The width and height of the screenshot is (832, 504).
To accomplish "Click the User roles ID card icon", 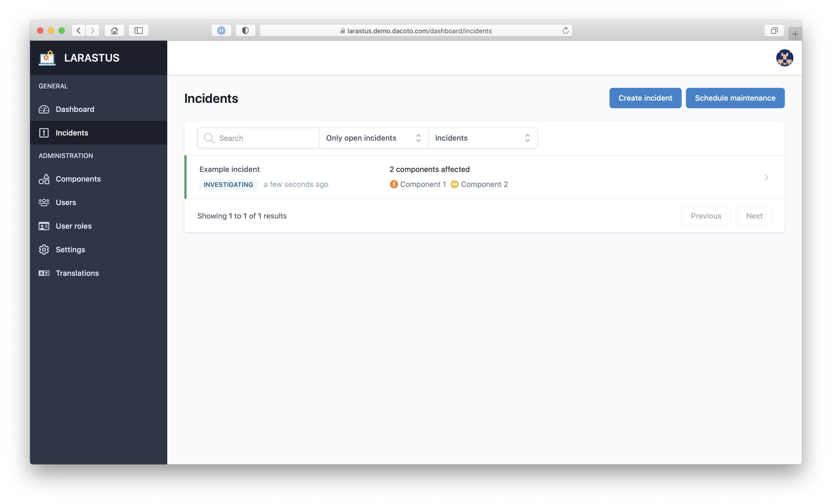I will point(44,226).
